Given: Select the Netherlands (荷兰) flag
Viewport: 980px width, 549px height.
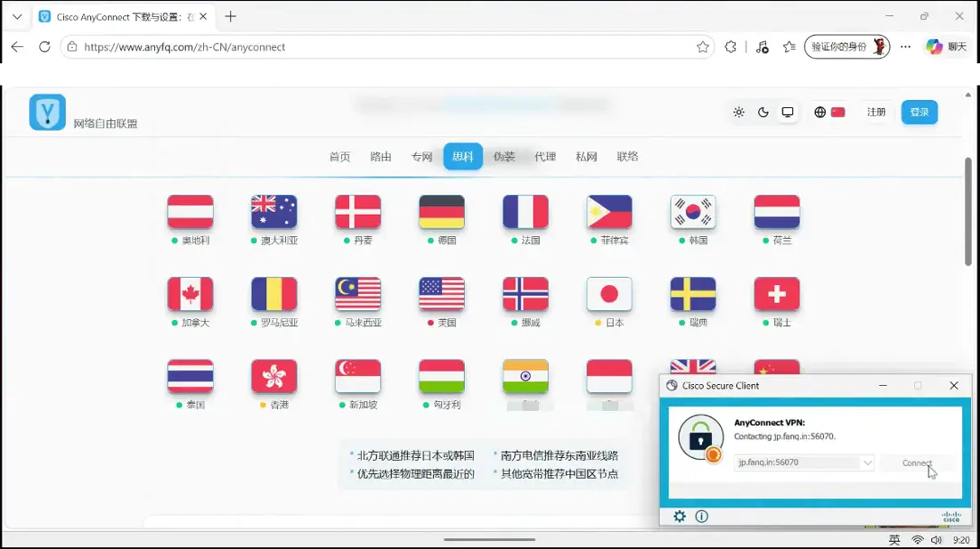Looking at the screenshot, I should 776,212.
